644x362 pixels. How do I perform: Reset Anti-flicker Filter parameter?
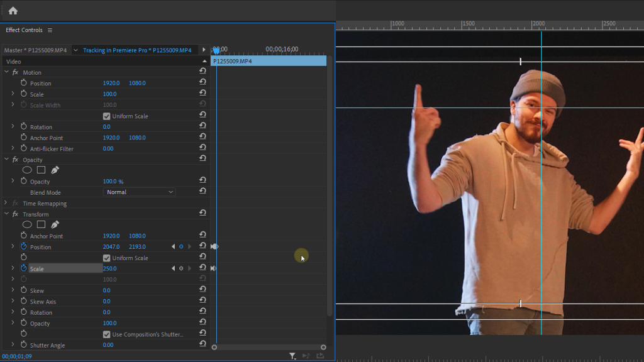pos(203,147)
